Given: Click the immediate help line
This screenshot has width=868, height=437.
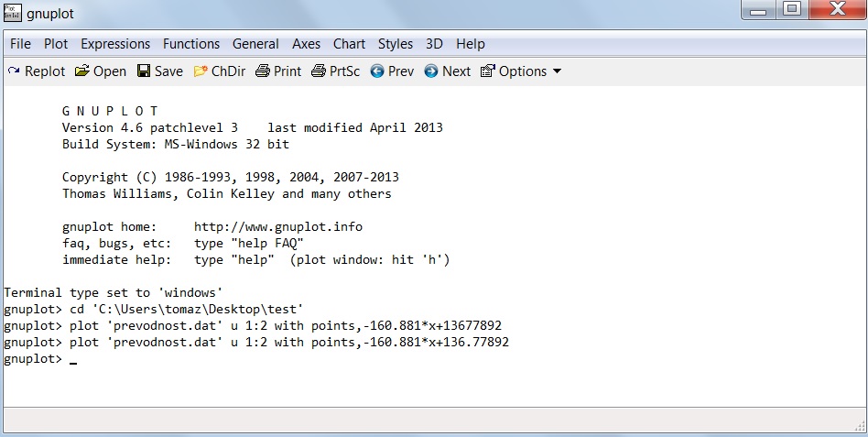Looking at the screenshot, I should [x=255, y=260].
